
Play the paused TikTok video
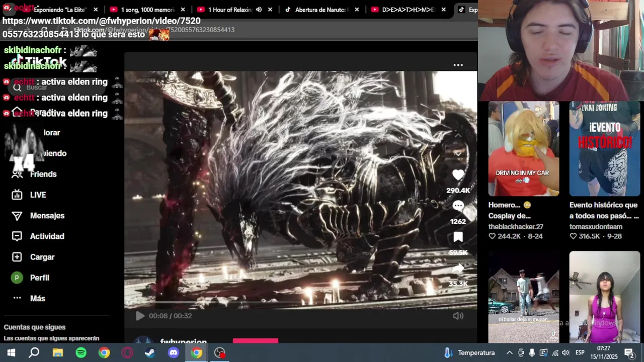click(x=140, y=316)
